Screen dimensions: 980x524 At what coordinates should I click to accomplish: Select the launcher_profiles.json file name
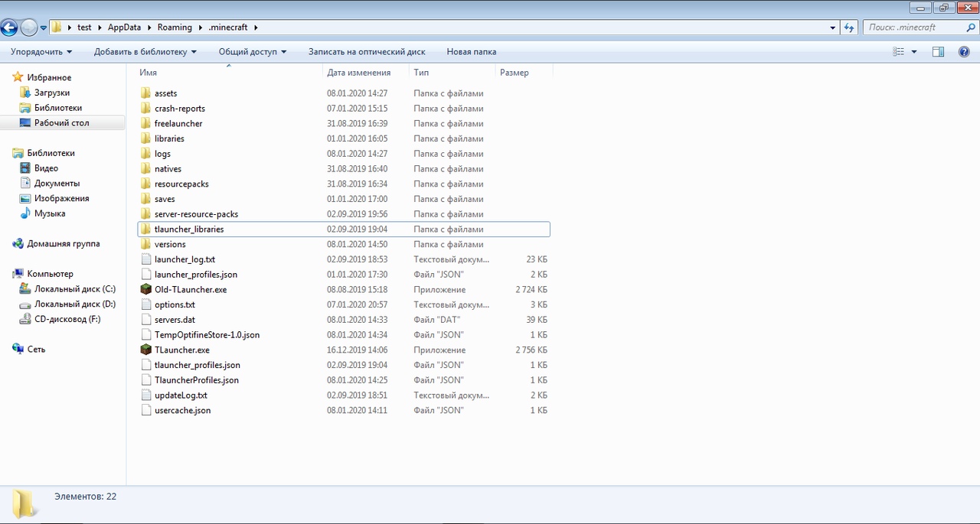[x=196, y=275]
